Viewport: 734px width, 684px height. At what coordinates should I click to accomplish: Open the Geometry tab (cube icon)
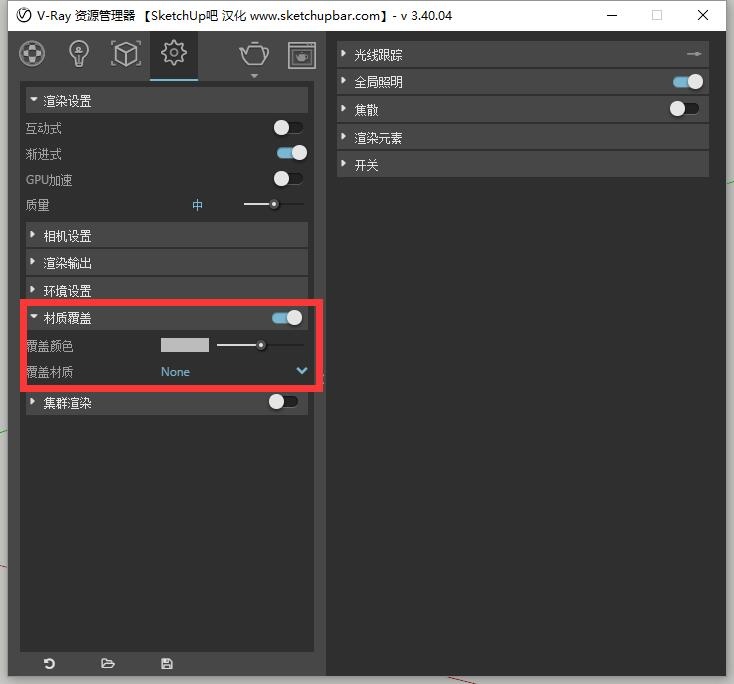[126, 53]
